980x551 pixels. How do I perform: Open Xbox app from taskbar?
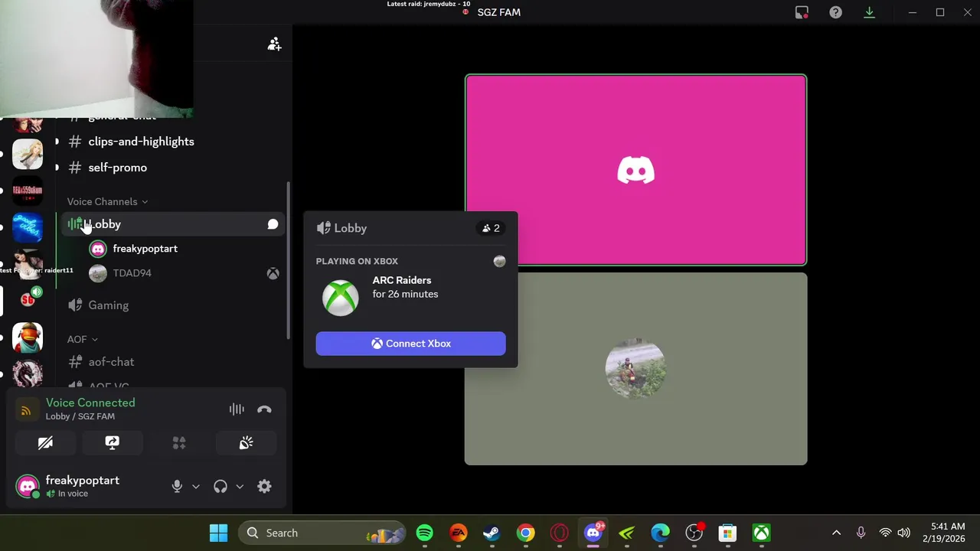761,533
